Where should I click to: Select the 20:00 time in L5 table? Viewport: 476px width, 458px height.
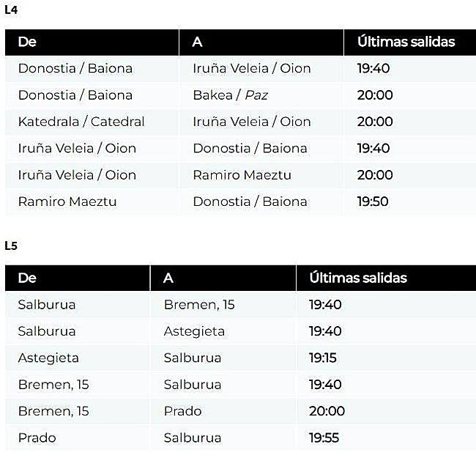click(x=327, y=411)
